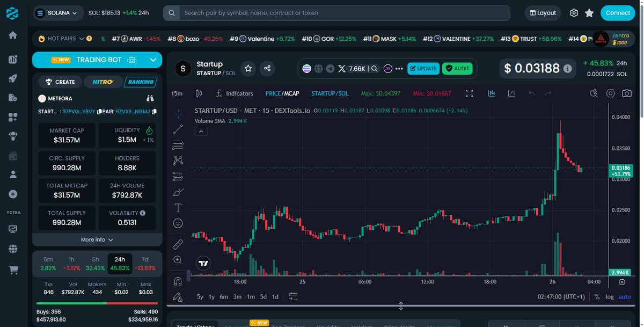Open go-to-date calendar icon
644x327 pixels.
coord(293,296)
